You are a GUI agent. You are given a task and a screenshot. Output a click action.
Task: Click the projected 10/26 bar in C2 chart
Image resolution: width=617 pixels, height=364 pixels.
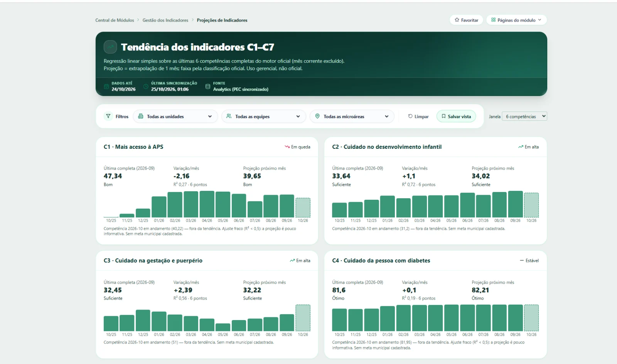(x=531, y=205)
